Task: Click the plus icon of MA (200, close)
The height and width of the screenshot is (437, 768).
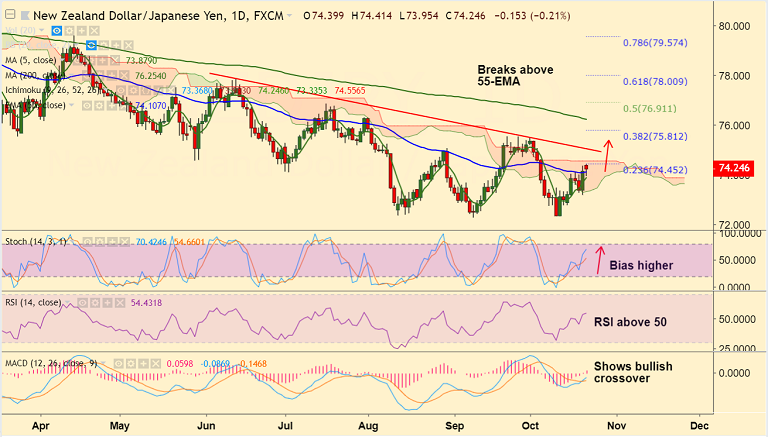Action: pyautogui.click(x=112, y=75)
